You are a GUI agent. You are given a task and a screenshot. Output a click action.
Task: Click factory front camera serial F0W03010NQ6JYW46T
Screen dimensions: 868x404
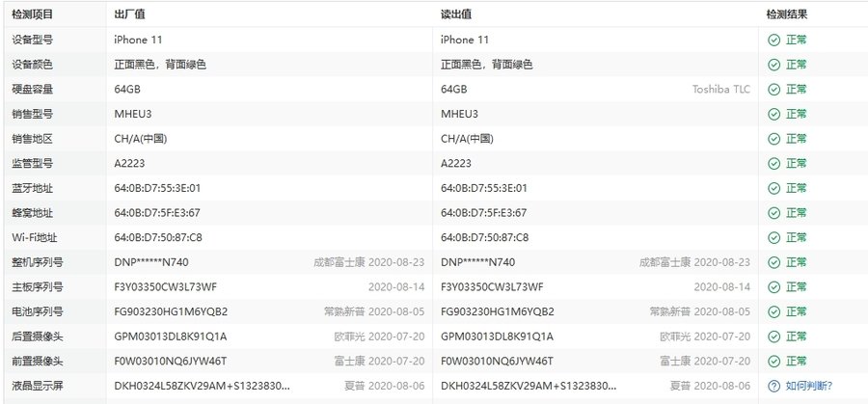[171, 361]
